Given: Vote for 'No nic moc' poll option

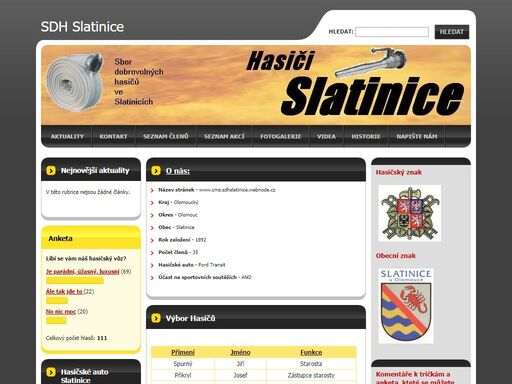Looking at the screenshot, I should coord(61,312).
